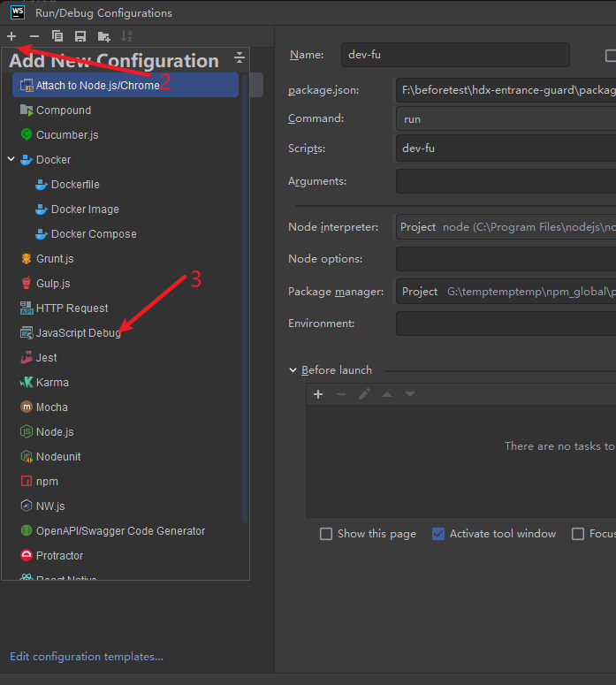
Task: Choose OpenAPI/Swagger Code Generator
Action: pyautogui.click(x=125, y=531)
